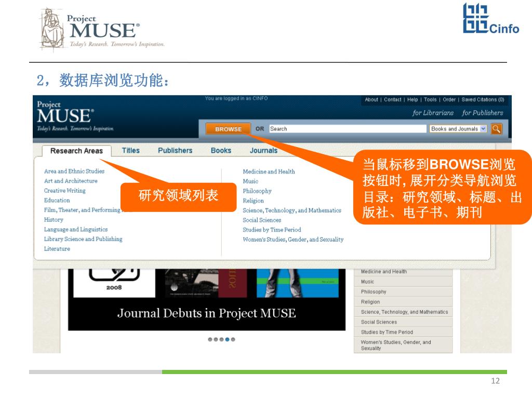Viewport: 532px width, 399px height.
Task: Browse Studies by Time Period in panel
Action: tap(272, 230)
